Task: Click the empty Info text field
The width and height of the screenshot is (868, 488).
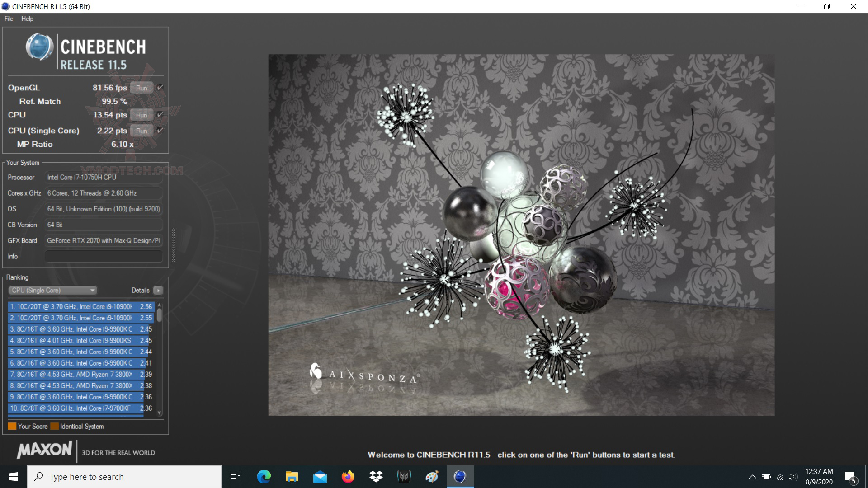Action: pos(103,257)
